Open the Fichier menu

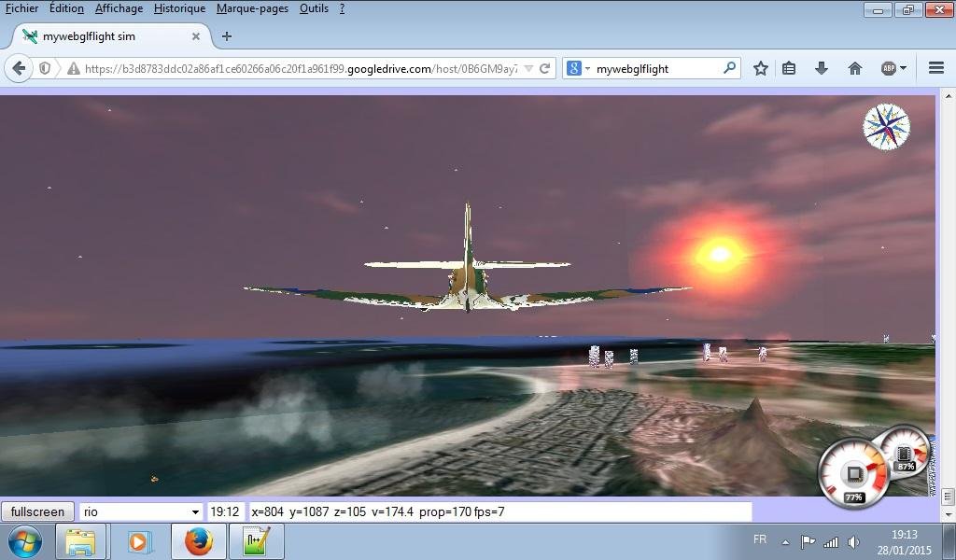pyautogui.click(x=21, y=8)
